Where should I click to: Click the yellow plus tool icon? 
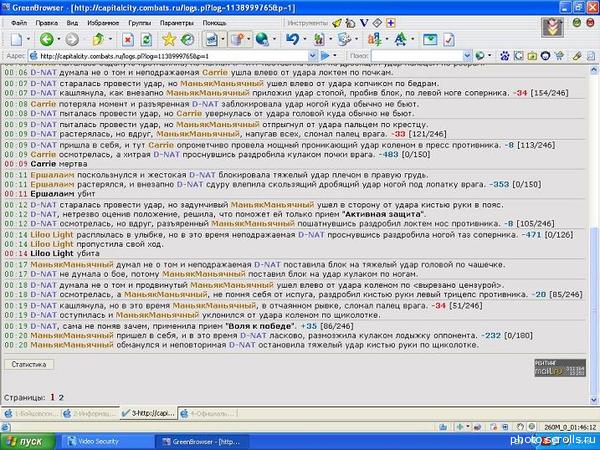coord(391,23)
